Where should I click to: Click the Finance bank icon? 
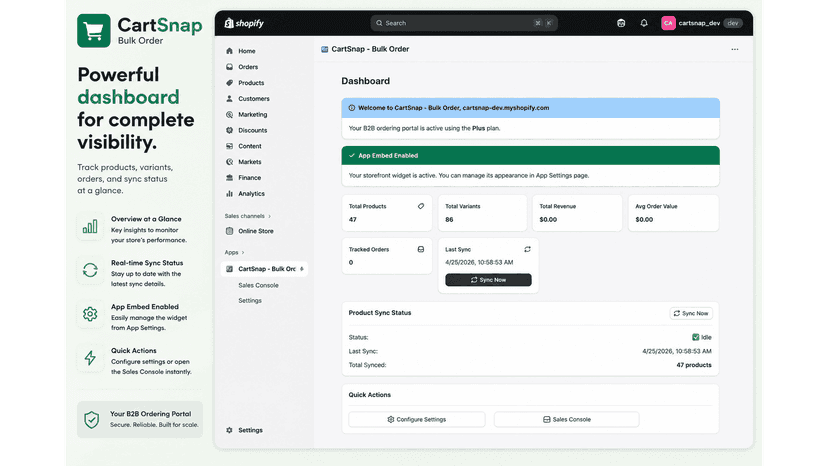(x=229, y=178)
